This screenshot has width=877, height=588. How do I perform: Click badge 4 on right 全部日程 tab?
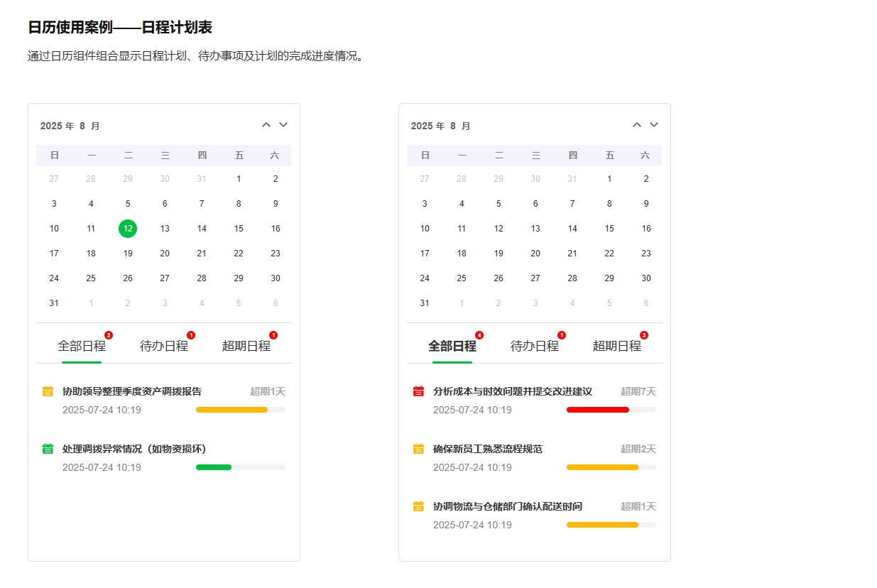[x=479, y=335]
